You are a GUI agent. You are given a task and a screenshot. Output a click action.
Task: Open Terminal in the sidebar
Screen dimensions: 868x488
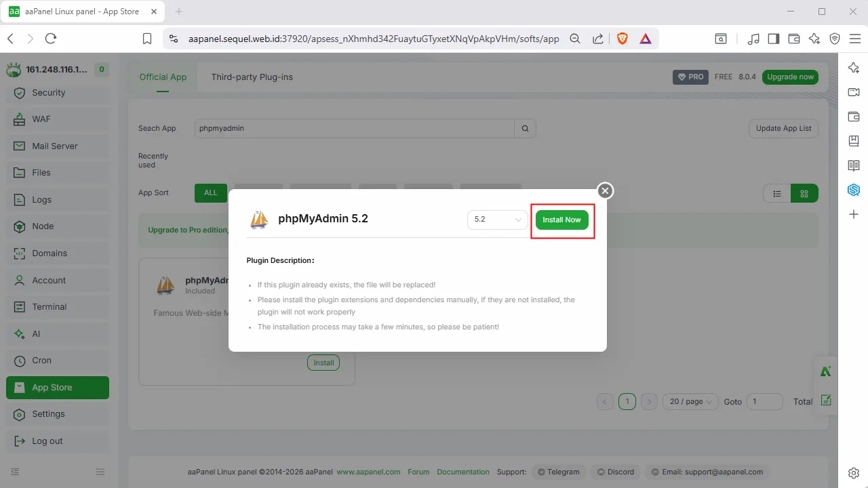click(x=58, y=307)
